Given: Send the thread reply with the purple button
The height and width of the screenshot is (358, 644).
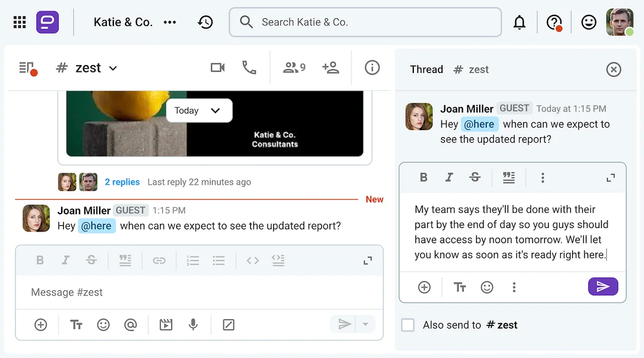Looking at the screenshot, I should pyautogui.click(x=603, y=287).
